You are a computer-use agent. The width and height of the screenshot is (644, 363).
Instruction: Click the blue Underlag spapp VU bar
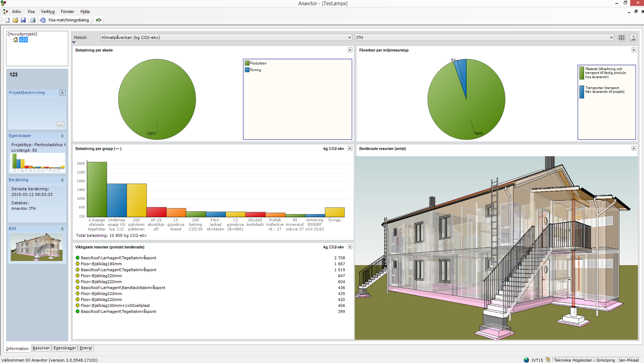tap(117, 200)
